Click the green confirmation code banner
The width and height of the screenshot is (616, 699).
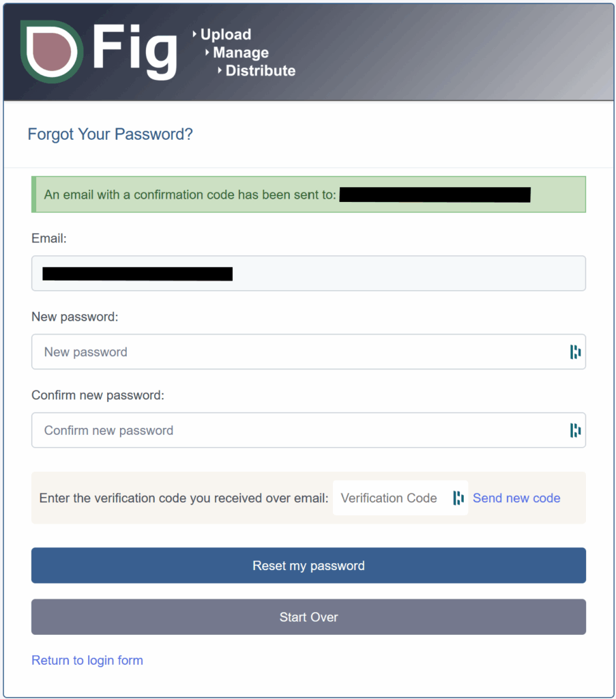tap(308, 195)
